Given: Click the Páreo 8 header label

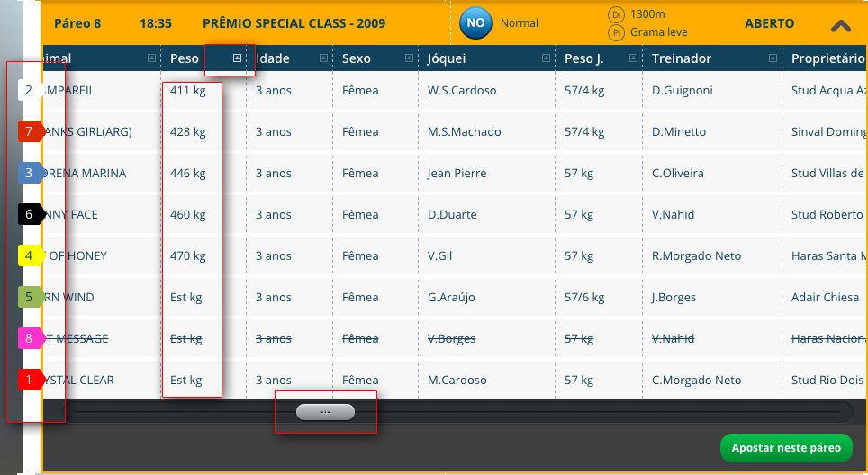Looking at the screenshot, I should [77, 23].
